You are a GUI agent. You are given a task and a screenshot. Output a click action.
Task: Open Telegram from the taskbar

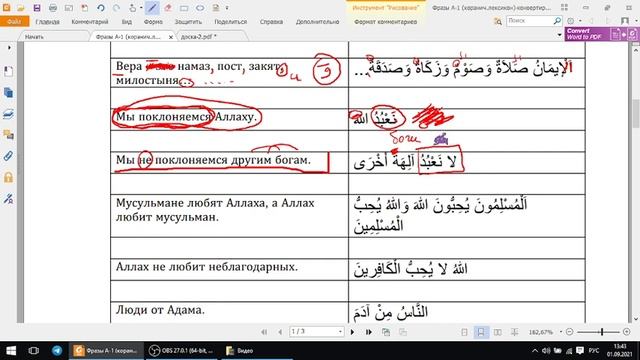[57, 351]
